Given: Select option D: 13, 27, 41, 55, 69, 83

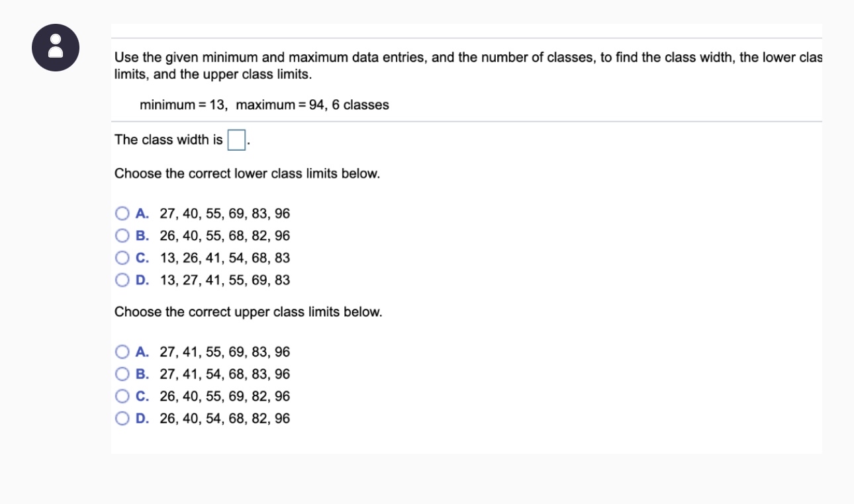Looking at the screenshot, I should coord(122,280).
